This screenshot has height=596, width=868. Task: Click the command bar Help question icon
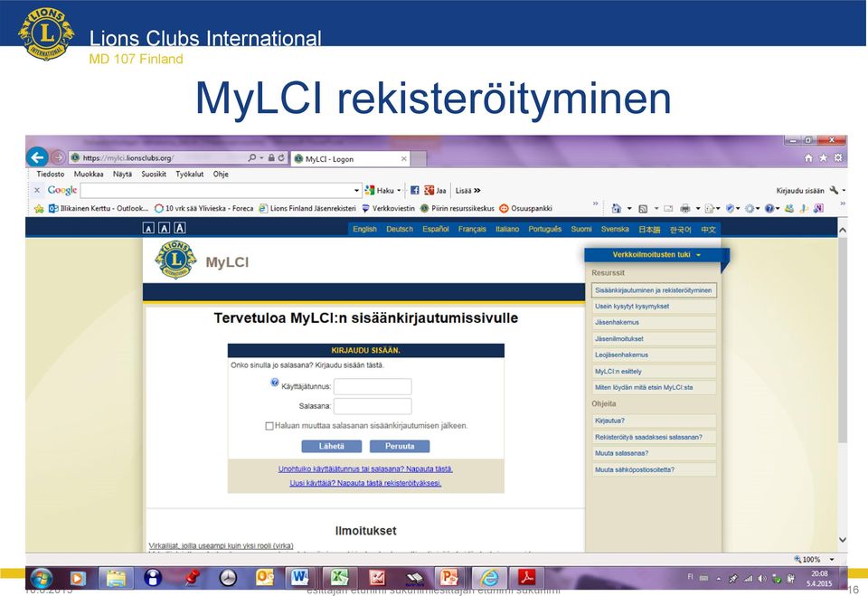[769, 209]
